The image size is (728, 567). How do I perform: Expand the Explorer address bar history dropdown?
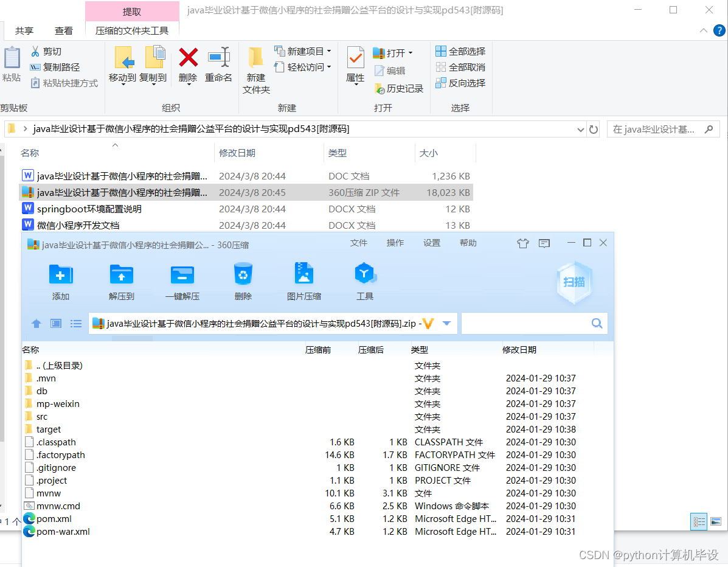point(580,130)
